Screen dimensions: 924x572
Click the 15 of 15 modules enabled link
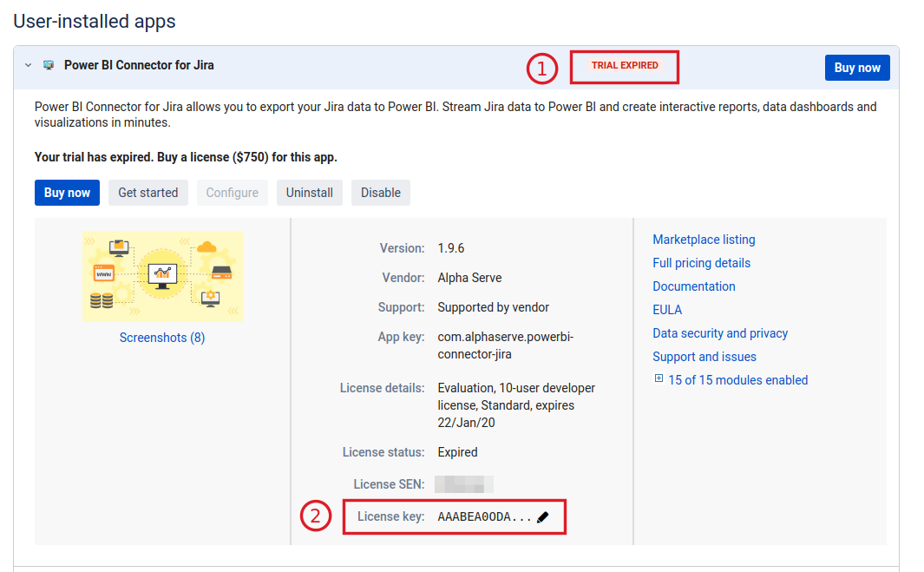(737, 380)
